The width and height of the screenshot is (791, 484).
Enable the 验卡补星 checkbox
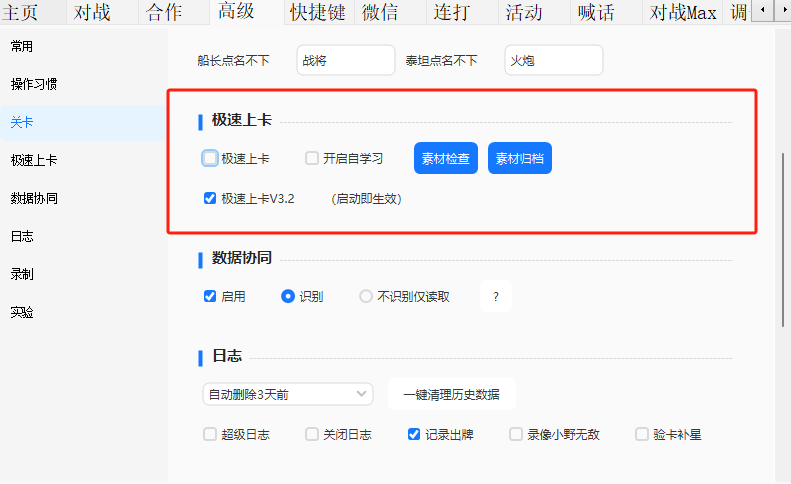click(642, 434)
